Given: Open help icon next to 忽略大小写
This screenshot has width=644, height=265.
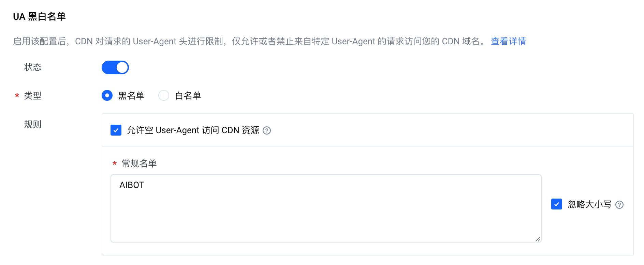Looking at the screenshot, I should tap(619, 205).
